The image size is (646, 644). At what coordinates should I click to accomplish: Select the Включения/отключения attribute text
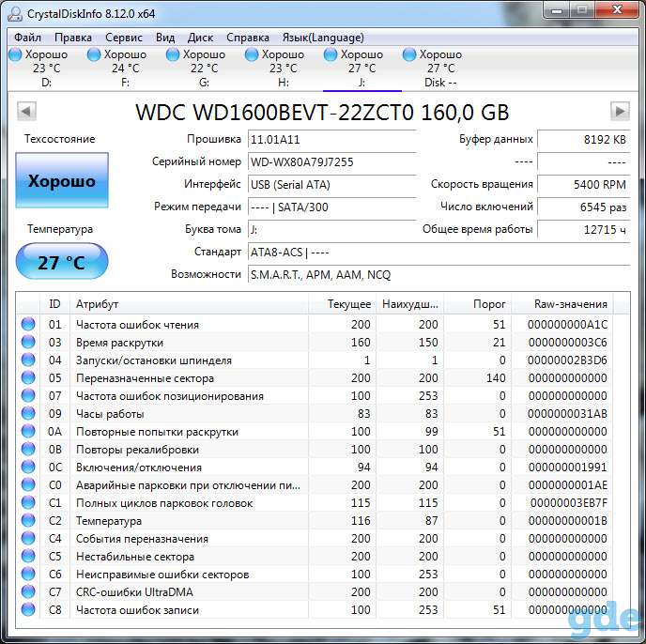[139, 468]
